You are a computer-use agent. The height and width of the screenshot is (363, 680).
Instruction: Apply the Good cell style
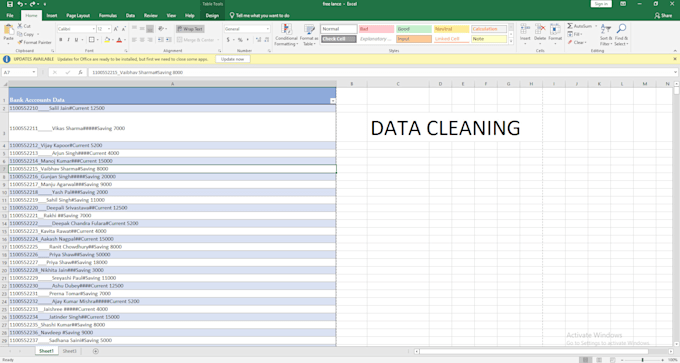[414, 29]
